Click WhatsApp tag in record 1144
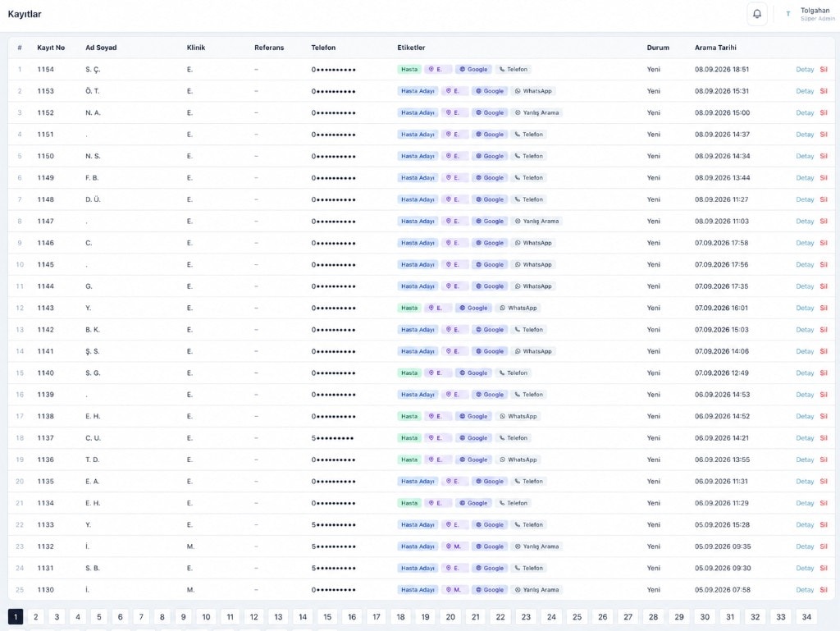Viewport: 840px width, 631px height. click(x=533, y=286)
